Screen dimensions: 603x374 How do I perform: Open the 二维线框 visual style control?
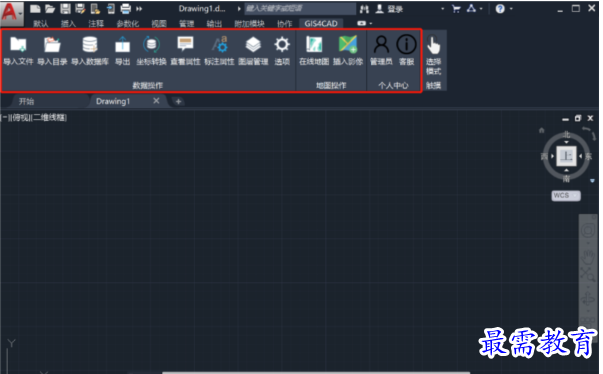point(49,118)
